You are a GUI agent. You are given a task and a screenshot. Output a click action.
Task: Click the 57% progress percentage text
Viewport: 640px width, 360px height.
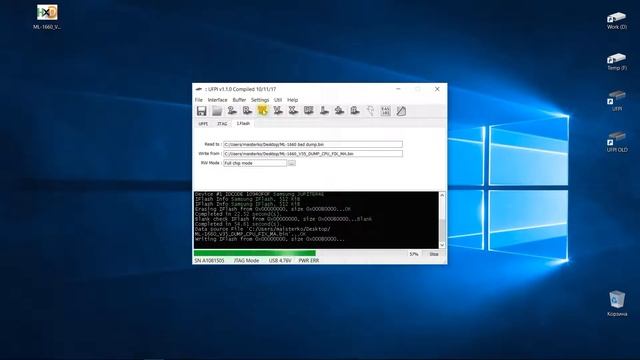414,254
